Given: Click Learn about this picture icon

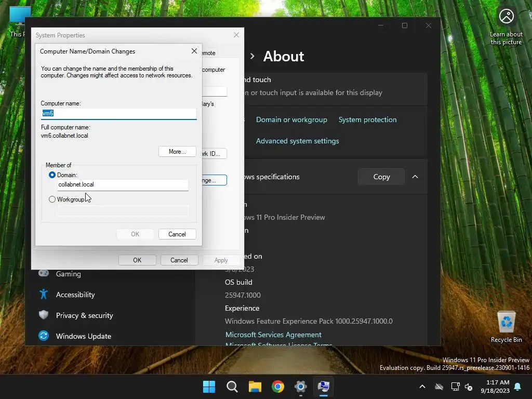Looking at the screenshot, I should 506,27.
